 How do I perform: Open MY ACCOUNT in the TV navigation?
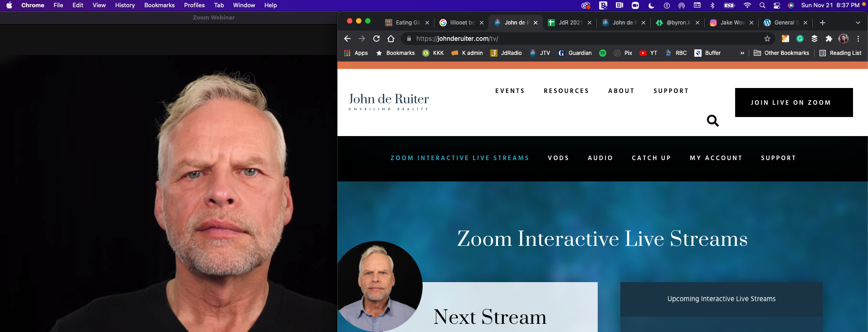tap(716, 158)
